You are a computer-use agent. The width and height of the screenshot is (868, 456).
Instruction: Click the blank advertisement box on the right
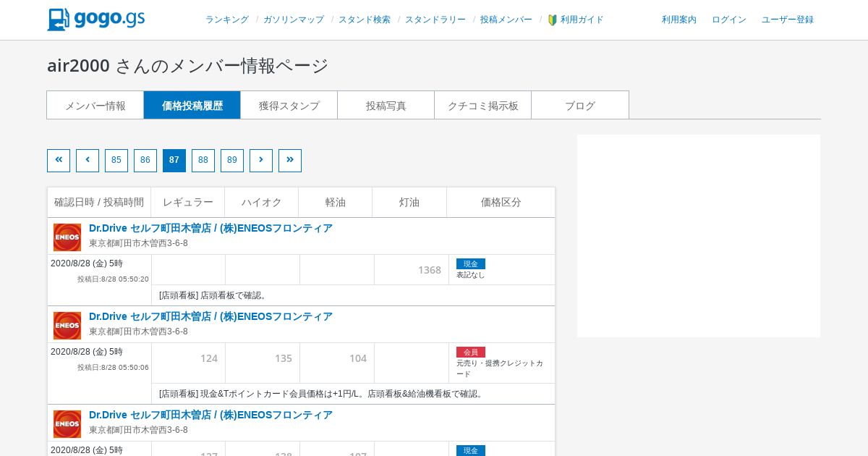[x=699, y=236]
